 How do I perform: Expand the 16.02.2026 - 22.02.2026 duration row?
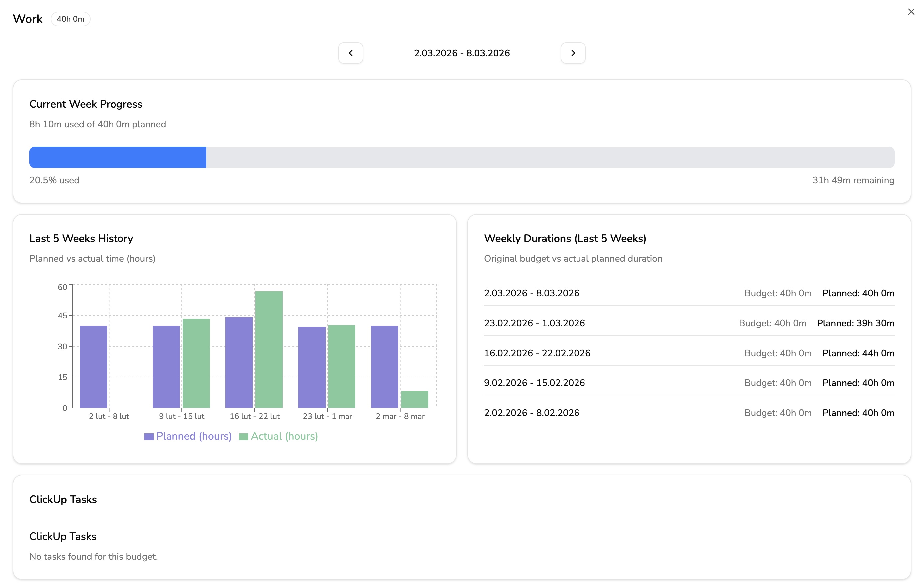click(x=537, y=353)
